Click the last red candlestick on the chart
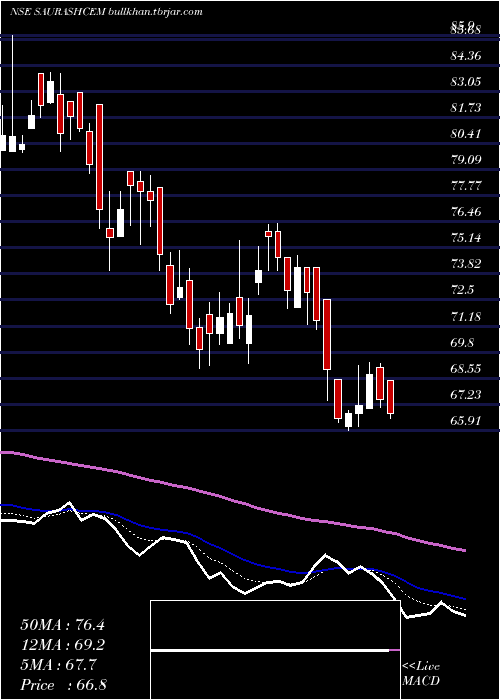 (x=390, y=397)
